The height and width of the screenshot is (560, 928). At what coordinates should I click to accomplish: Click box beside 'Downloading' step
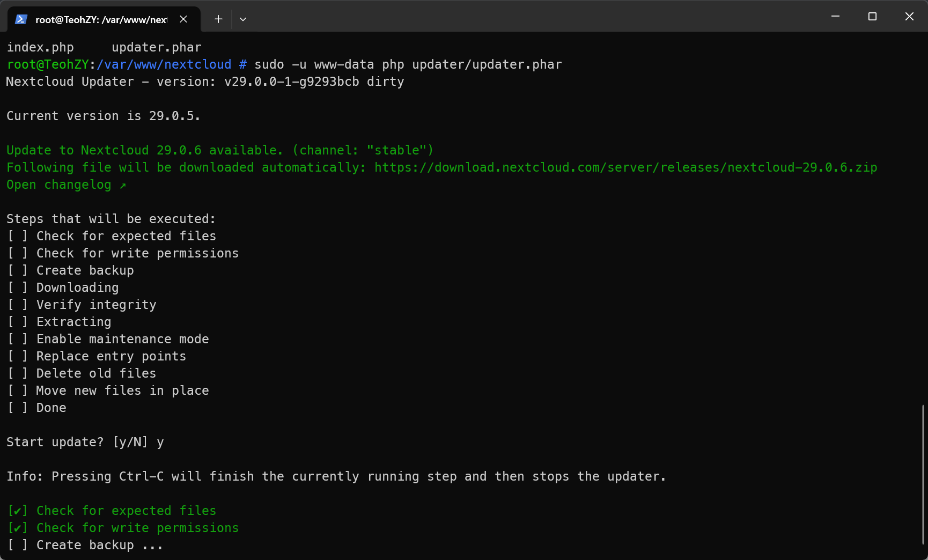click(x=18, y=288)
